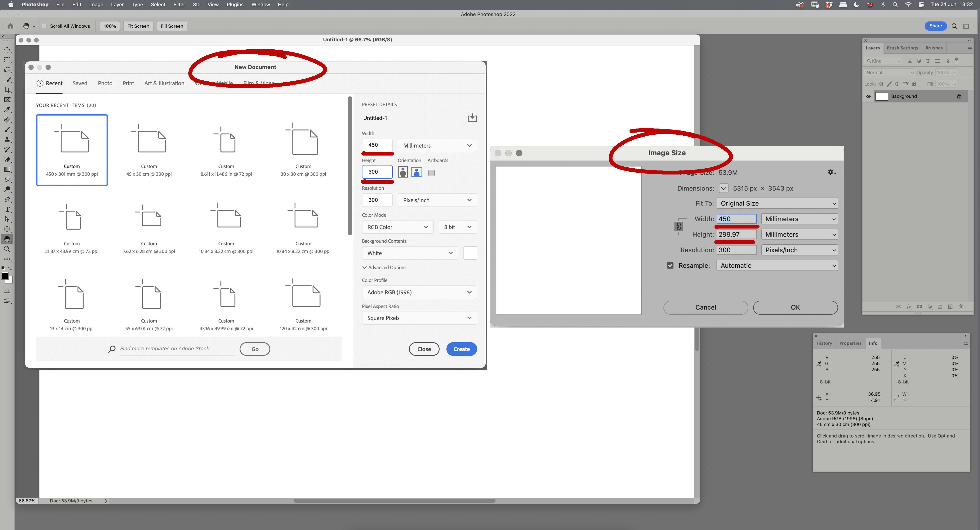Open the Filter menu
This screenshot has width=980, height=530.
179,5
